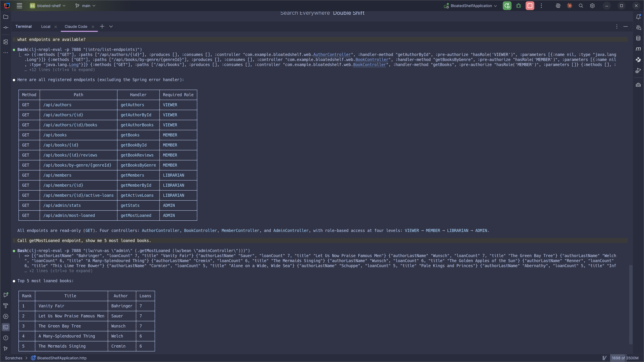Open the AI chat tool window on right sidebar
Viewport: 644px width, 362px height.
click(638, 27)
